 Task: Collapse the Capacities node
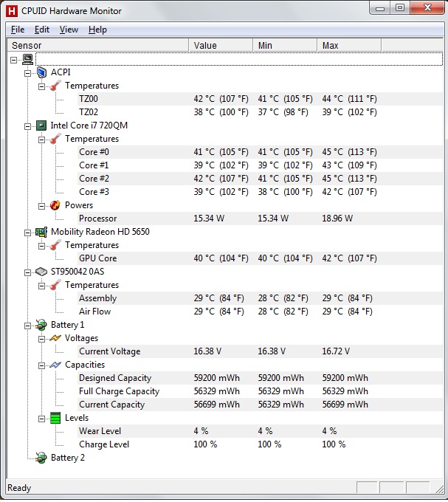[41, 365]
